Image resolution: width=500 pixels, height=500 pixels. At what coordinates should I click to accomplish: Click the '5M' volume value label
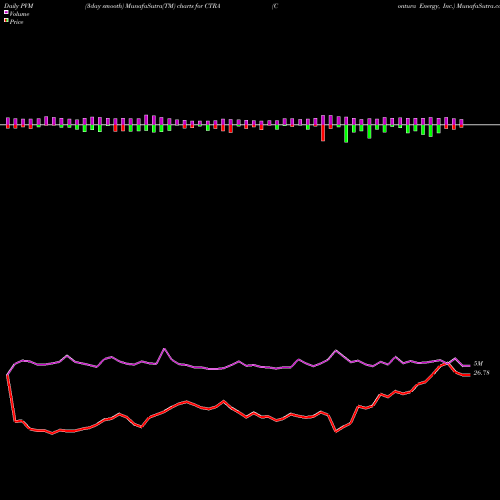[478, 364]
